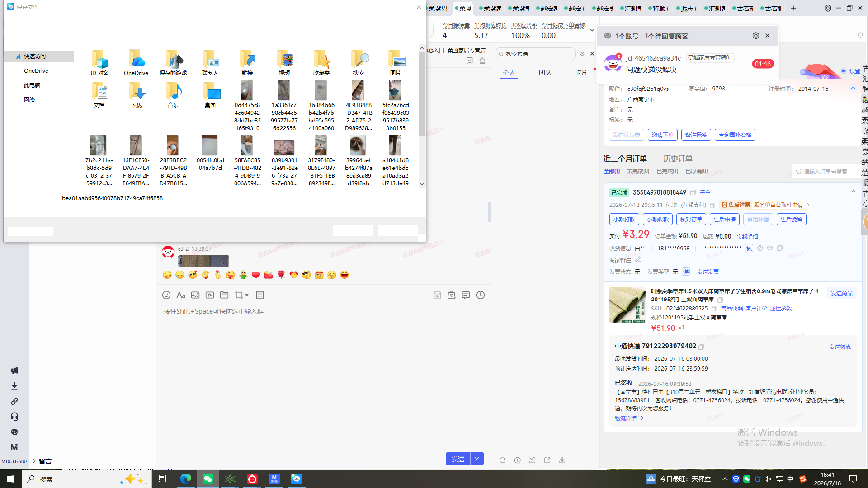
Task: Open settings gear in pending customers popup
Action: tap(756, 36)
